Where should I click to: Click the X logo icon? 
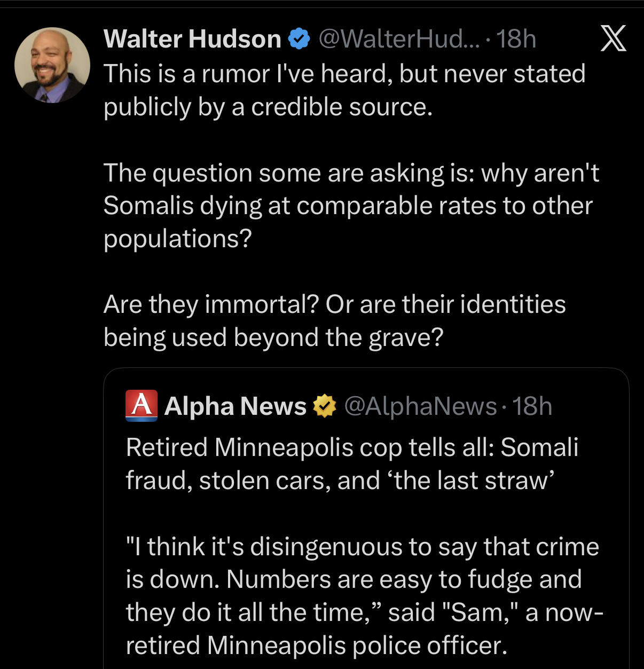pyautogui.click(x=613, y=39)
